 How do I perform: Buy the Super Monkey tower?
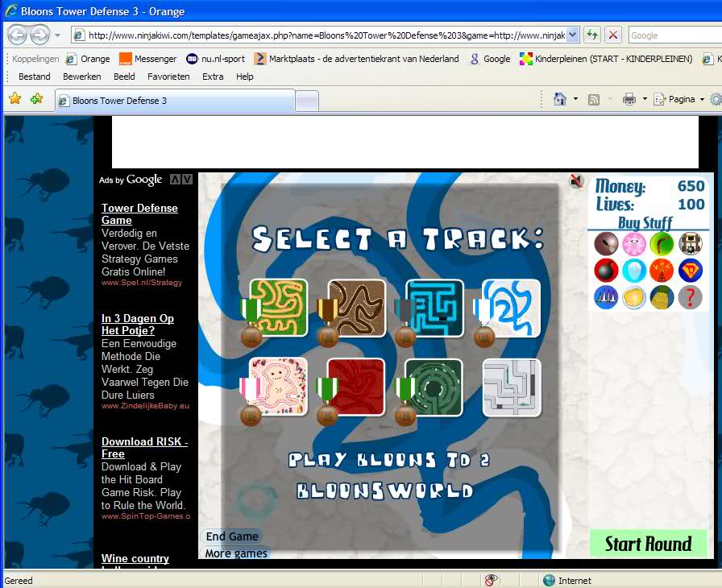click(690, 271)
